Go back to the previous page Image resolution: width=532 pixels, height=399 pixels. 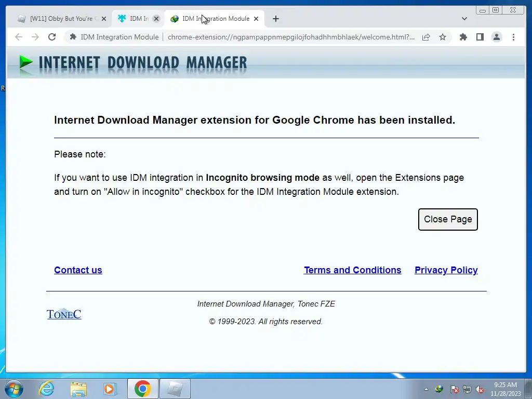[x=19, y=37]
